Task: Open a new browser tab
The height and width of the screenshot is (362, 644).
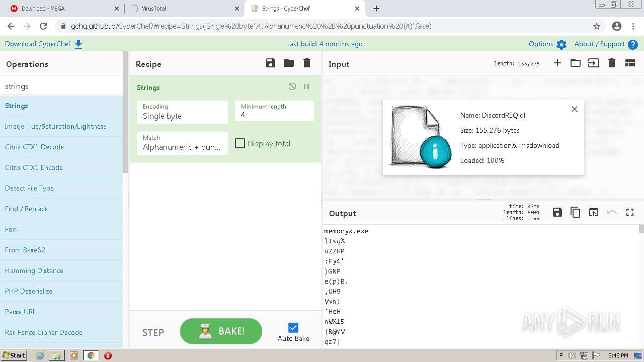Action: tap(376, 9)
